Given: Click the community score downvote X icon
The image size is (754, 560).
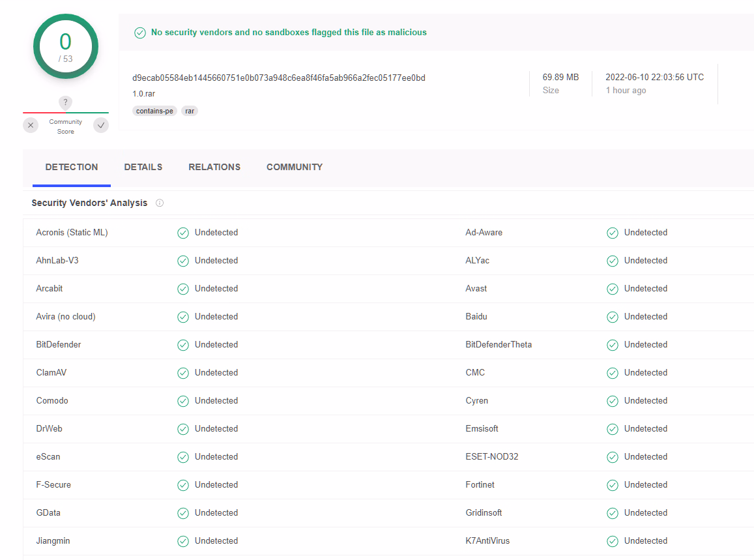Looking at the screenshot, I should pyautogui.click(x=31, y=126).
